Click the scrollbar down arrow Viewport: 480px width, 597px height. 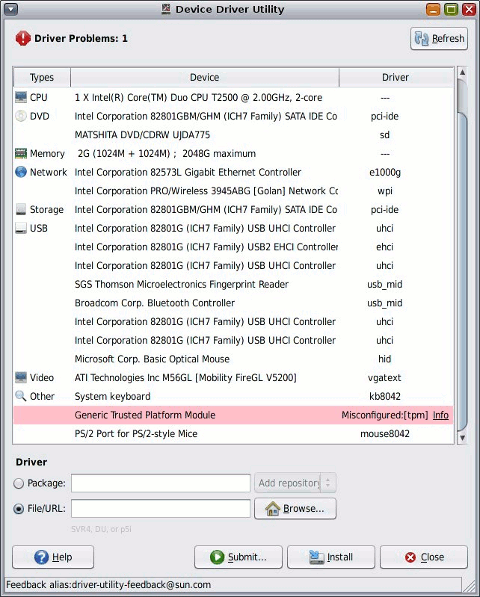pos(462,438)
